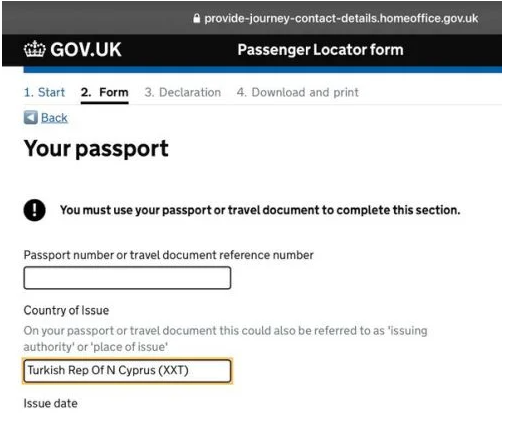Image resolution: width=505 pixels, height=428 pixels.
Task: Open the 4. Download and print step
Action: tap(298, 92)
